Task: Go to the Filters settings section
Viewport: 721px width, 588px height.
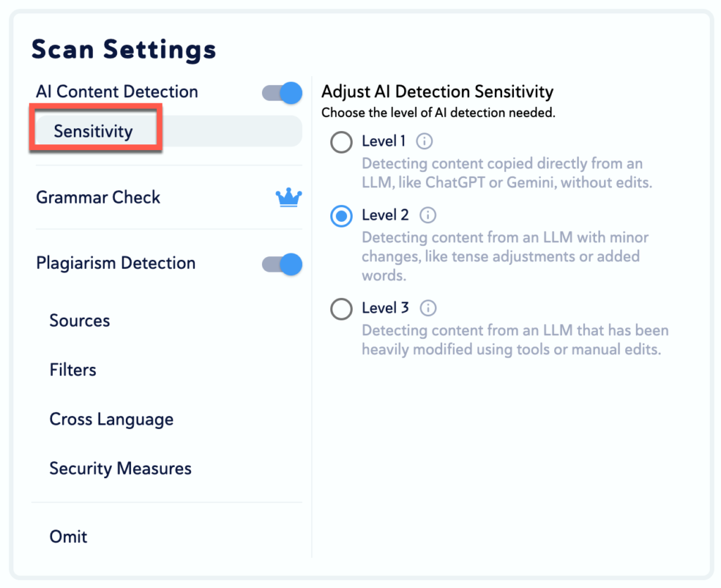Action: click(73, 370)
